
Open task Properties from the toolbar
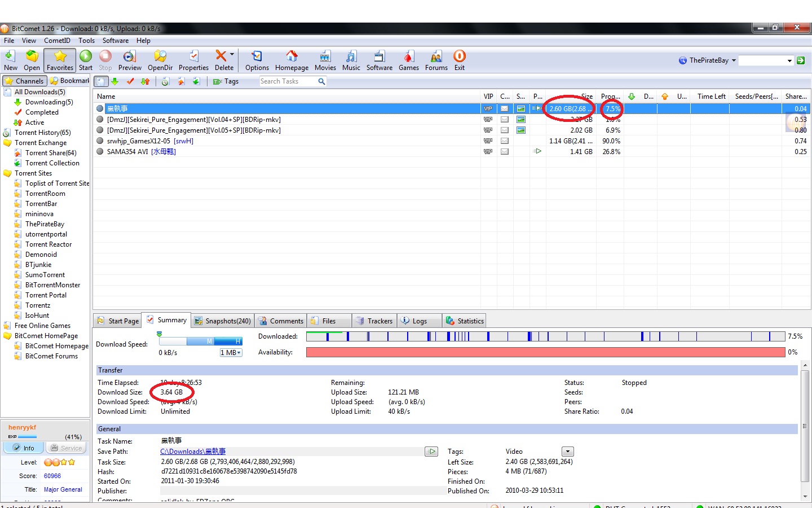click(x=193, y=60)
